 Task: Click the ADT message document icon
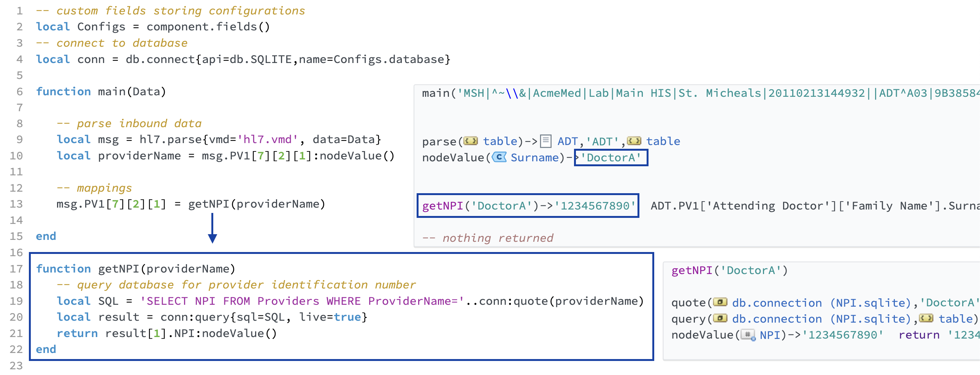coord(546,141)
